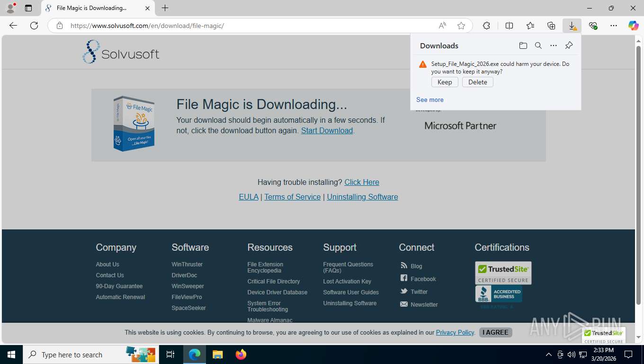Image resolution: width=644 pixels, height=364 pixels.
Task: Close the File Magic tab
Action: [147, 8]
